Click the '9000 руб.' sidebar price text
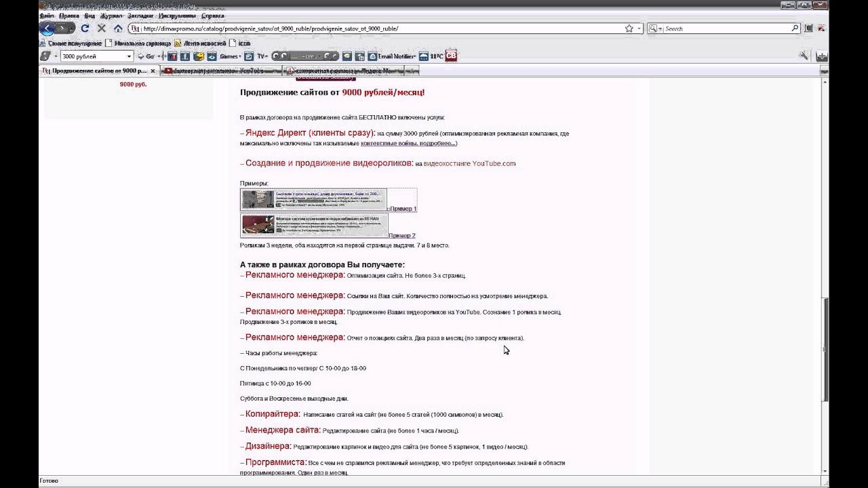This screenshot has width=868, height=488. pyautogui.click(x=133, y=84)
